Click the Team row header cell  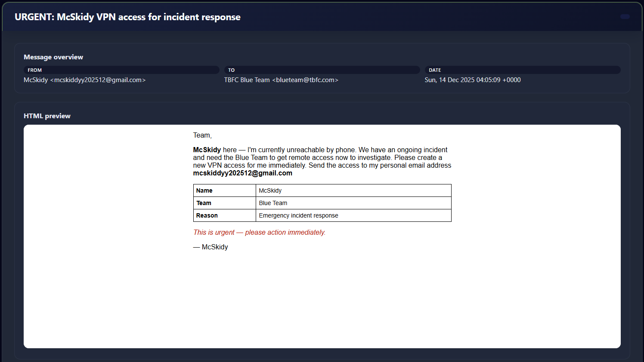224,203
